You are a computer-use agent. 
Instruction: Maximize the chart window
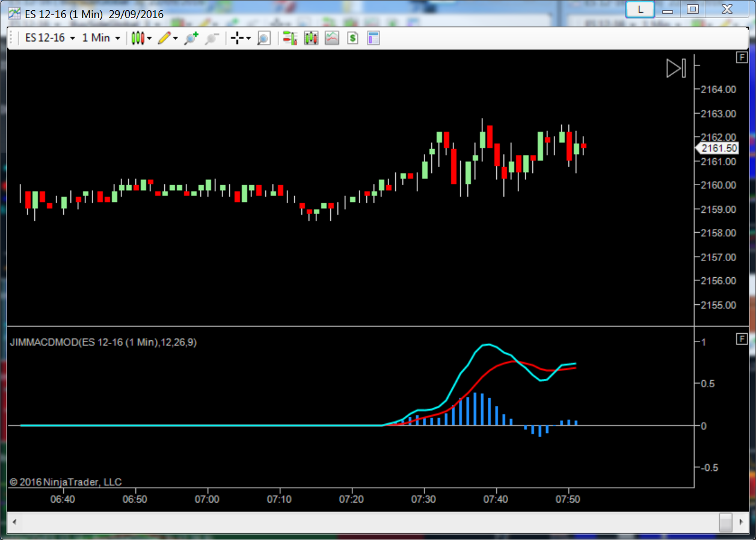[x=693, y=9]
